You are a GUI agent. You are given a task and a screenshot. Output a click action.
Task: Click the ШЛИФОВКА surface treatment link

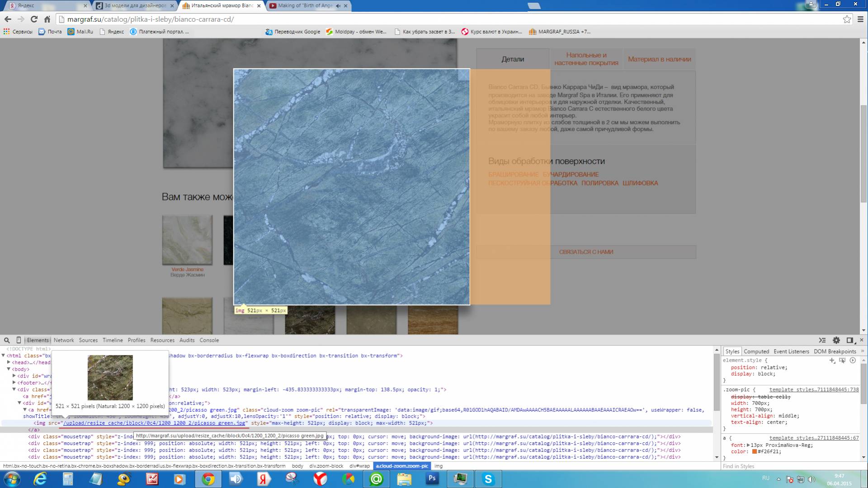pos(640,183)
